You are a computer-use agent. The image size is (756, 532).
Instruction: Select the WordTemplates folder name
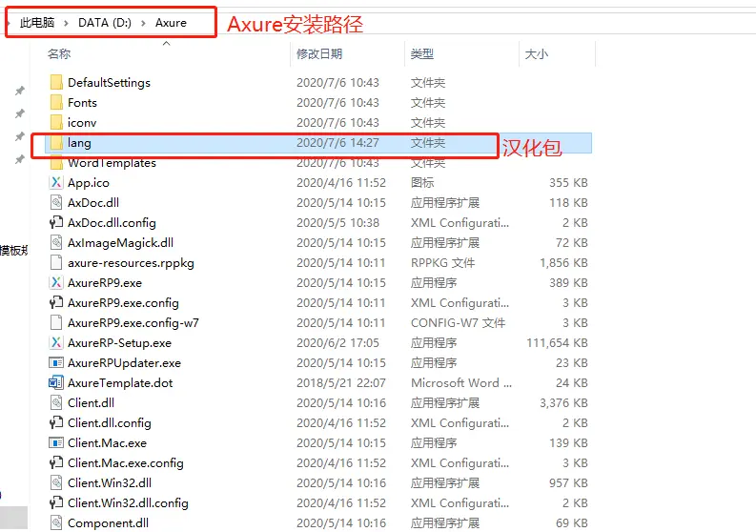112,163
